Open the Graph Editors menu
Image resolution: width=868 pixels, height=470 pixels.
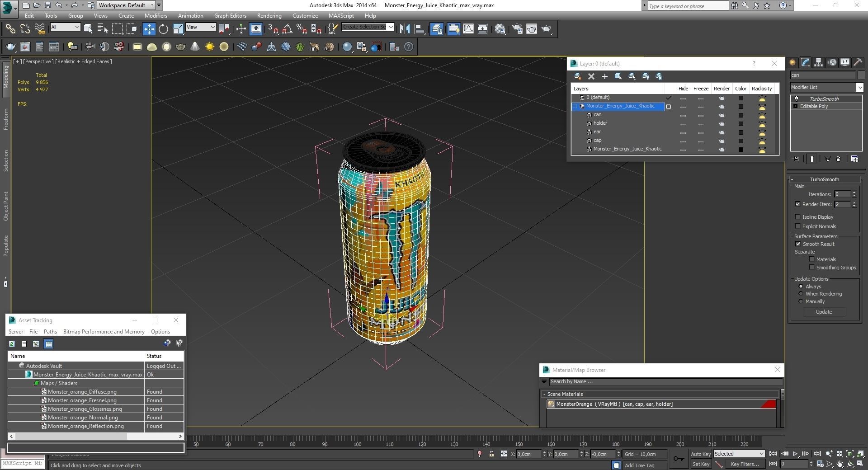coord(230,16)
